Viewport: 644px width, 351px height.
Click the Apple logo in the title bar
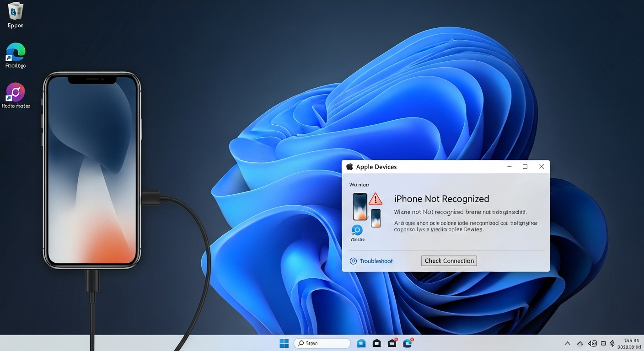(350, 167)
